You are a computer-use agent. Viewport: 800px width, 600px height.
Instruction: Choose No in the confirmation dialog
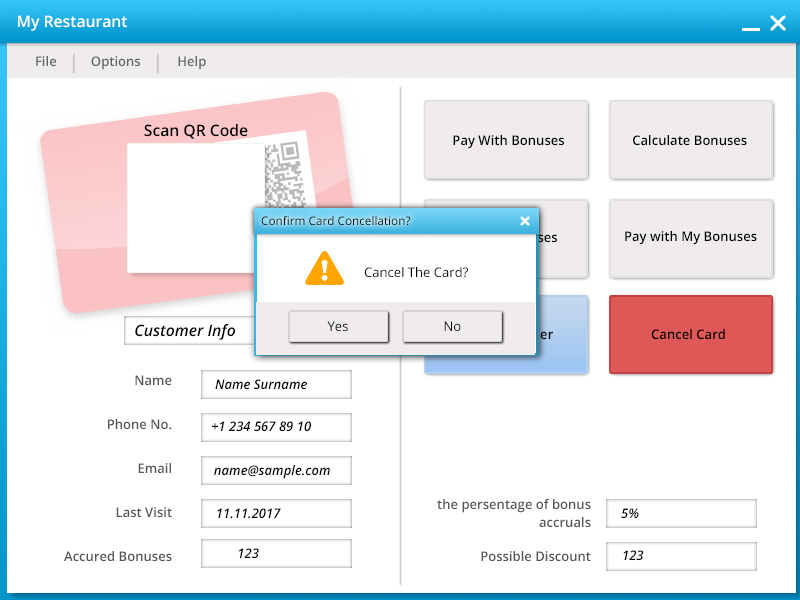(453, 327)
